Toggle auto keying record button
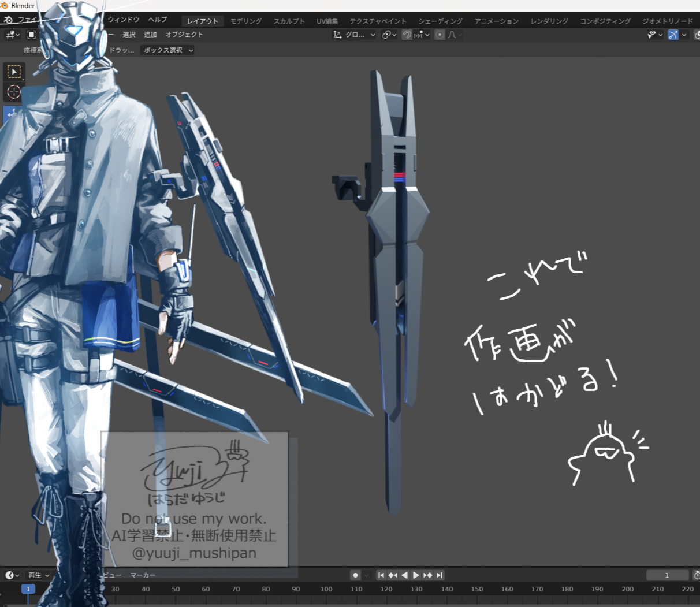The height and width of the screenshot is (607, 700). 355,575
